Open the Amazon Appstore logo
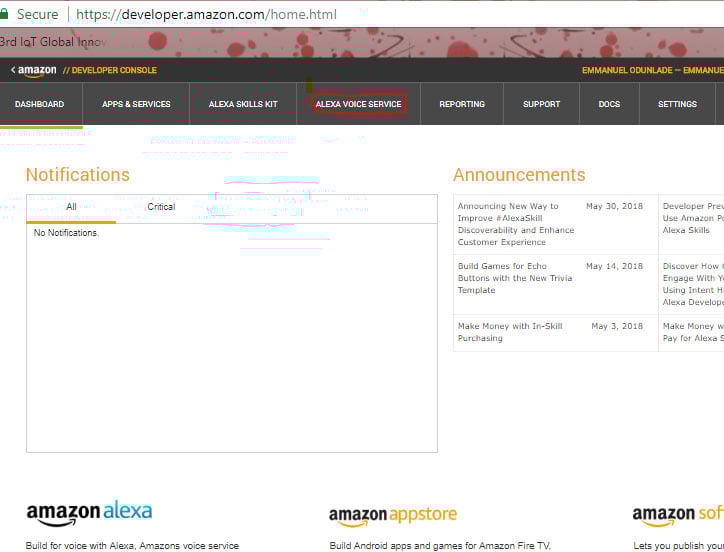Viewport: 724px width, 552px height. click(393, 516)
